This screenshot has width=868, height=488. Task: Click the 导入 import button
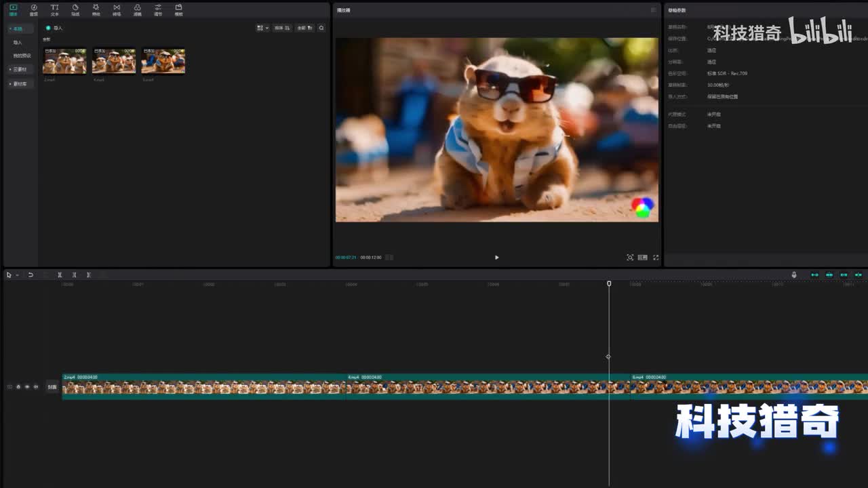coord(54,28)
